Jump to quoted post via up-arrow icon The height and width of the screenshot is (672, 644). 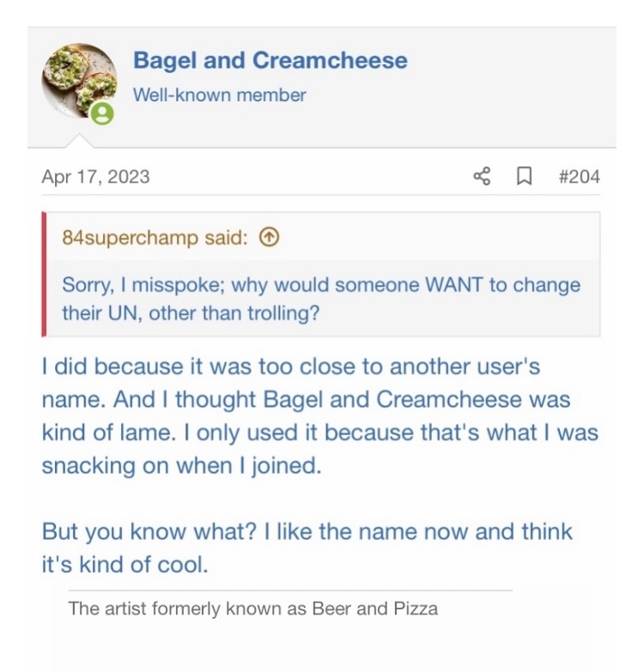pos(269,238)
